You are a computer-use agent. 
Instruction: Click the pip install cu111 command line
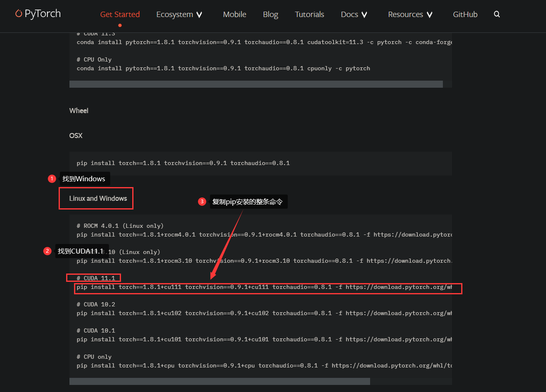(264, 287)
